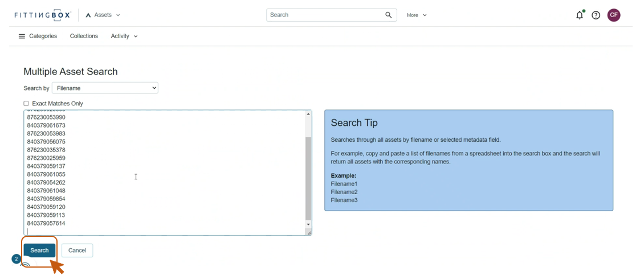Click inside the top Search input field
The width and height of the screenshot is (644, 275).
click(325, 15)
